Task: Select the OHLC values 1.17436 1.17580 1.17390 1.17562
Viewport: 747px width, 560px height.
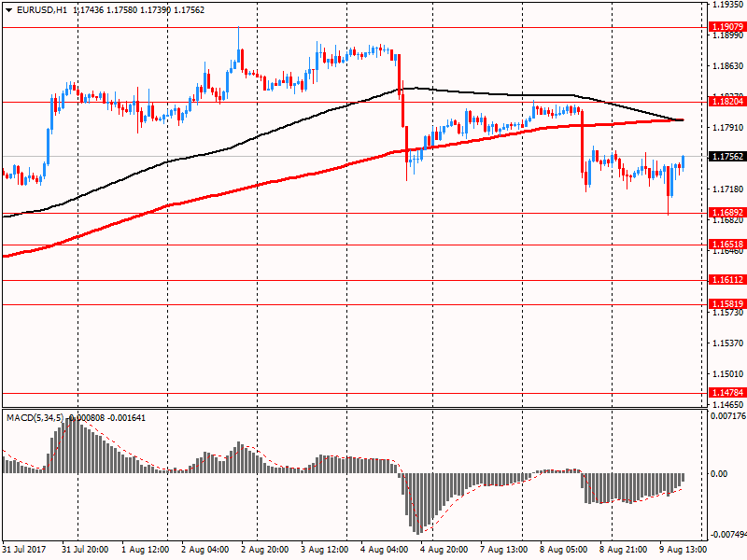Action: pos(139,10)
